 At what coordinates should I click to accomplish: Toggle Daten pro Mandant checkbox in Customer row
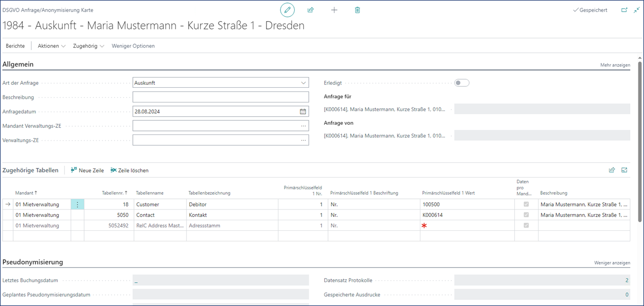click(526, 204)
